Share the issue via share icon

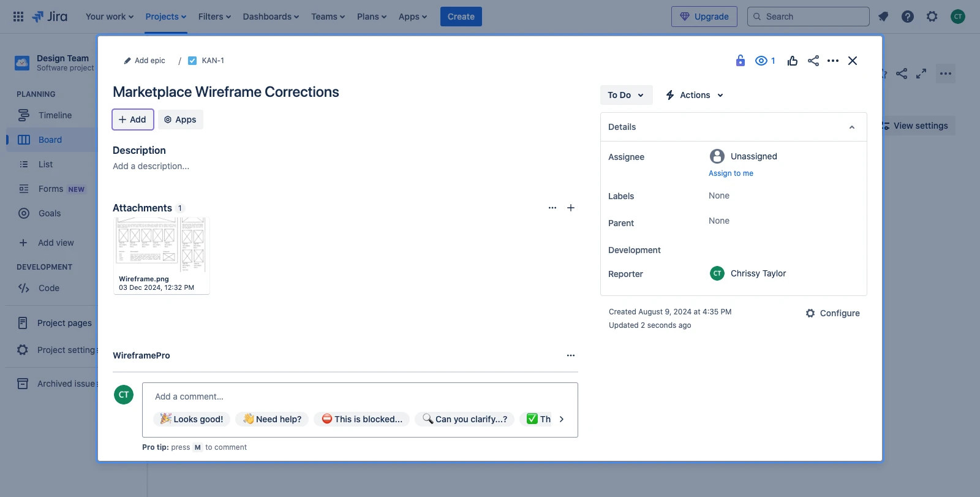pyautogui.click(x=813, y=61)
